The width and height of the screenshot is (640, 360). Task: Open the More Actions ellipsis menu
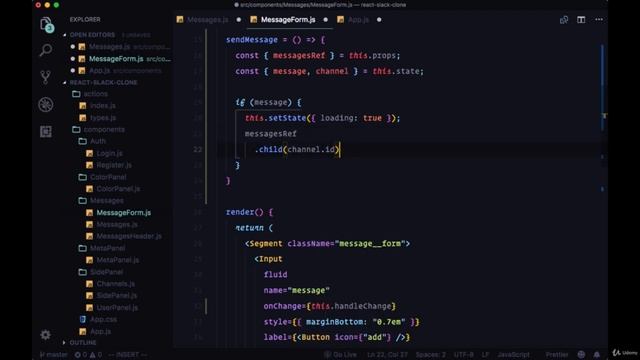(x=599, y=20)
